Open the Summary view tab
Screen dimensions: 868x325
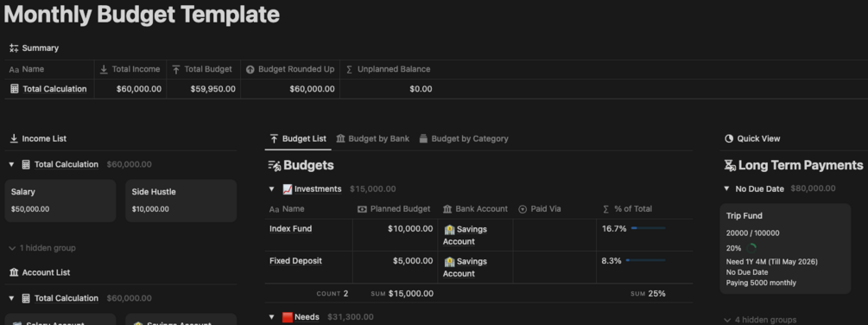tap(34, 48)
